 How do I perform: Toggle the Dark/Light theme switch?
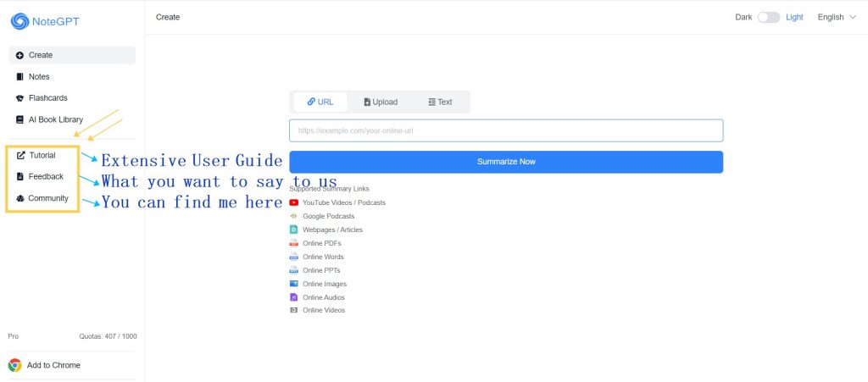coord(768,17)
